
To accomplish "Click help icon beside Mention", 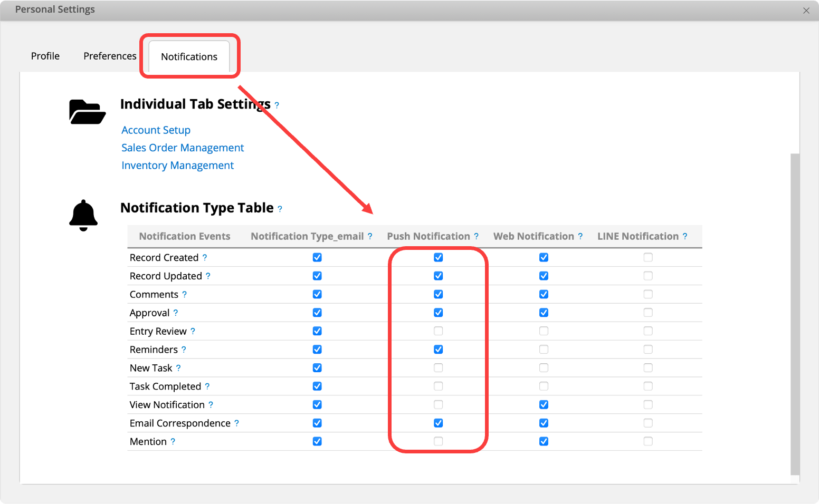I will 173,442.
